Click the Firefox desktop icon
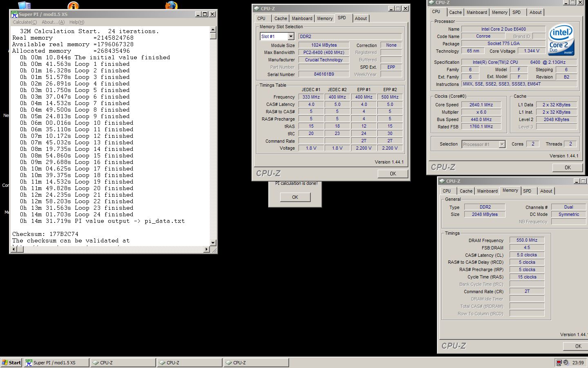The height and width of the screenshot is (368, 588). click(171, 5)
